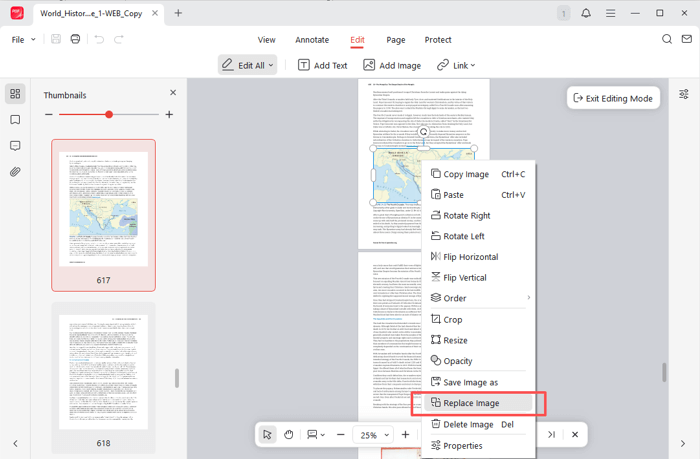Choose Save Image as option
The height and width of the screenshot is (459, 700).
click(x=480, y=382)
